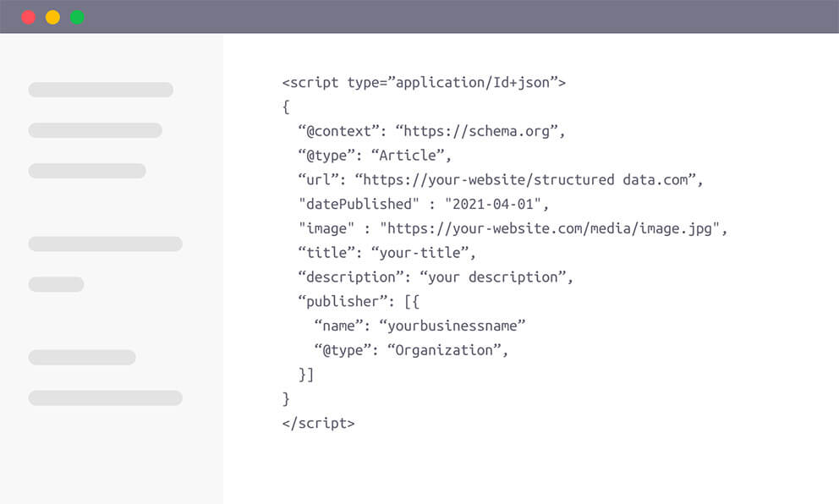Select the first gray sidebar placeholder item

pos(101,90)
